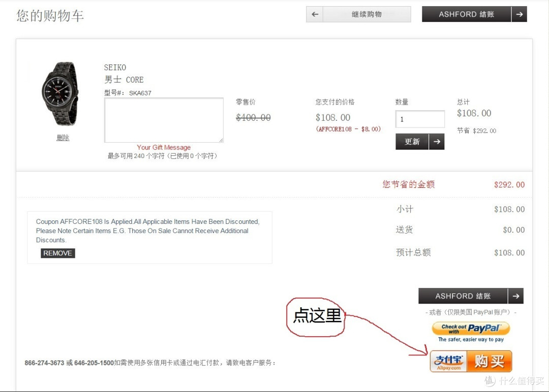Image resolution: width=549 pixels, height=392 pixels.
Task: Click the struck-through retail price $400.00
Action: pyautogui.click(x=253, y=117)
